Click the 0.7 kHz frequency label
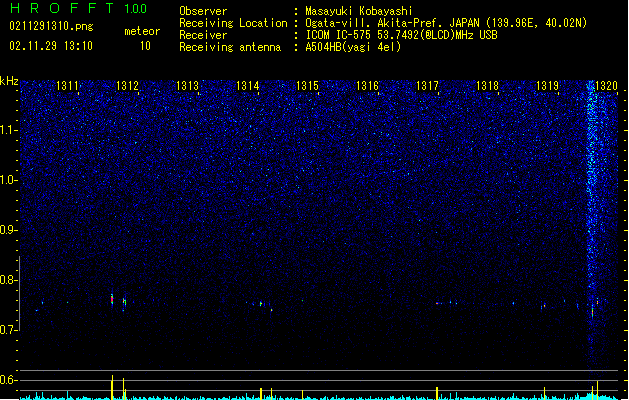 9,329
